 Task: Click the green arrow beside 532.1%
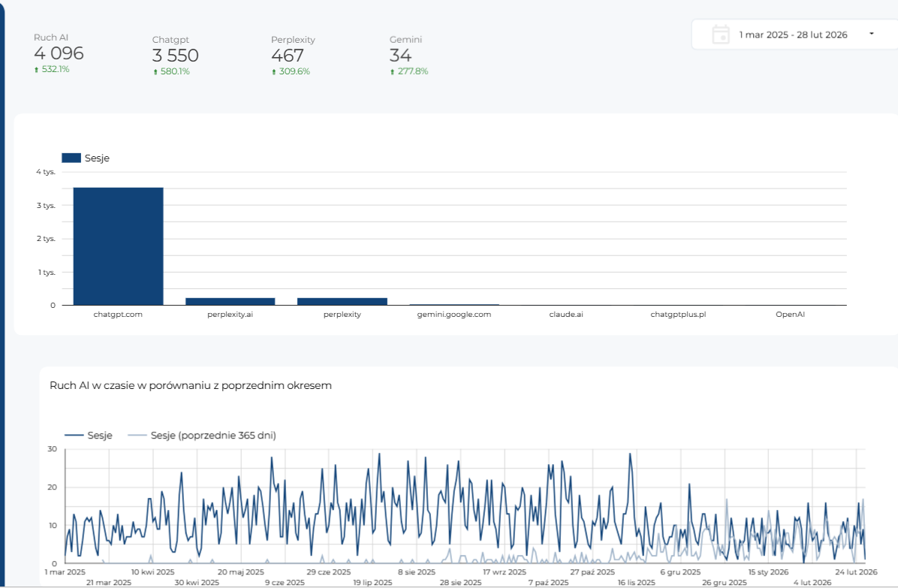tap(36, 70)
